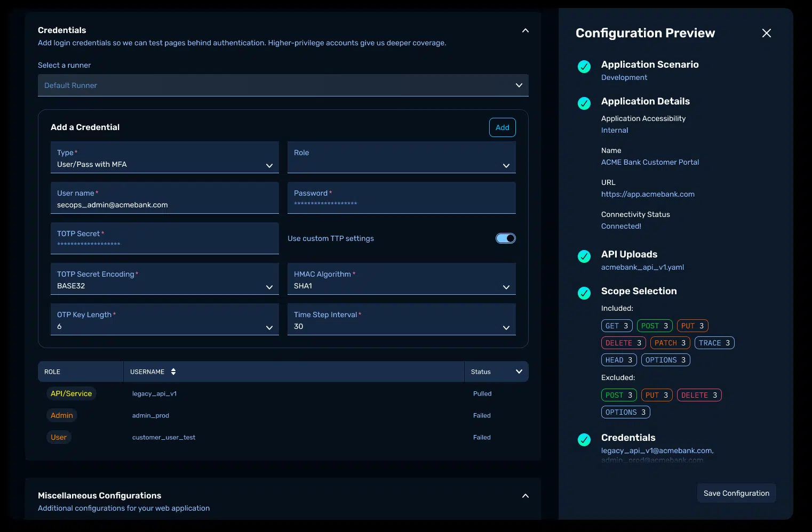
Task: Collapse the Miscellaneous Configurations section
Action: point(526,496)
